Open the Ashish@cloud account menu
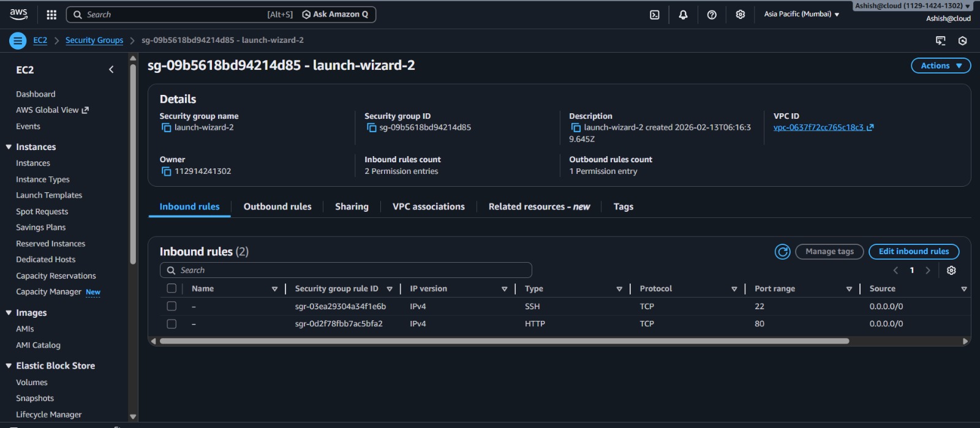The height and width of the screenshot is (428, 980). [913, 6]
